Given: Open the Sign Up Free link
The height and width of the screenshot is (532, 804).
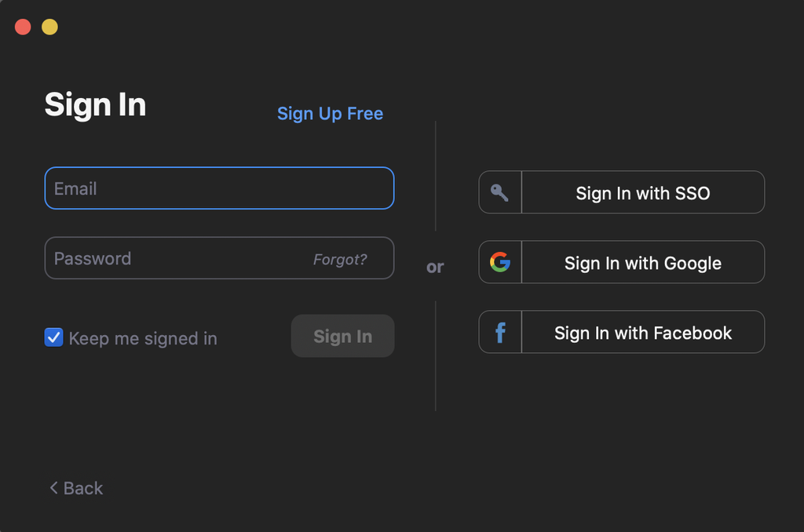Looking at the screenshot, I should tap(330, 114).
